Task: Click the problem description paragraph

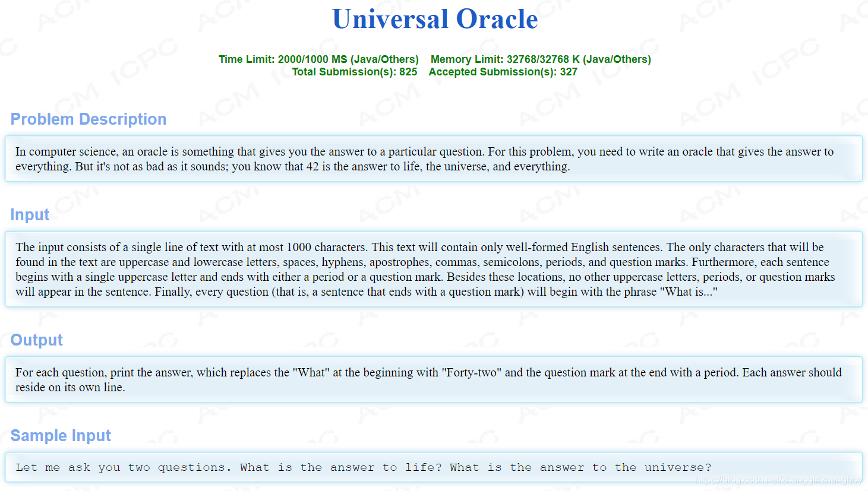Action: pyautogui.click(x=425, y=159)
